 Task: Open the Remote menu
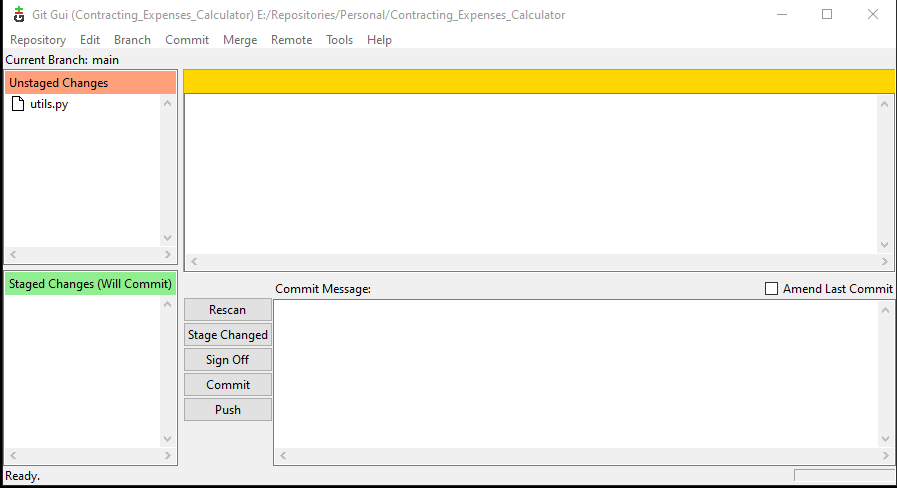click(291, 40)
